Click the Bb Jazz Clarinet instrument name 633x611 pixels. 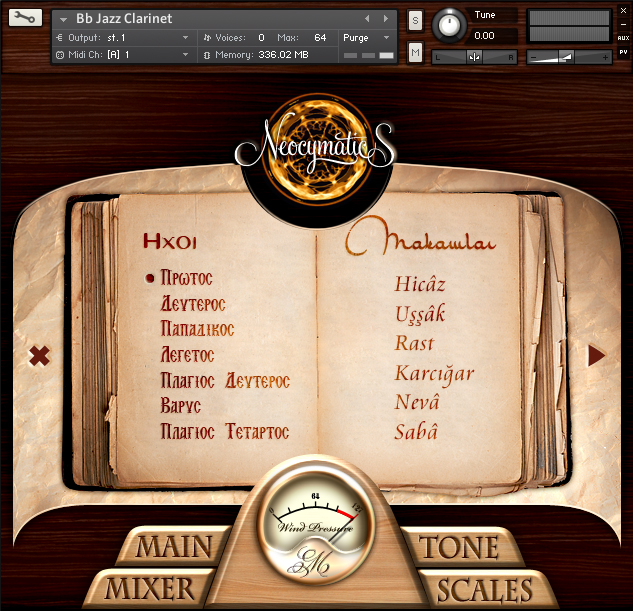124,19
